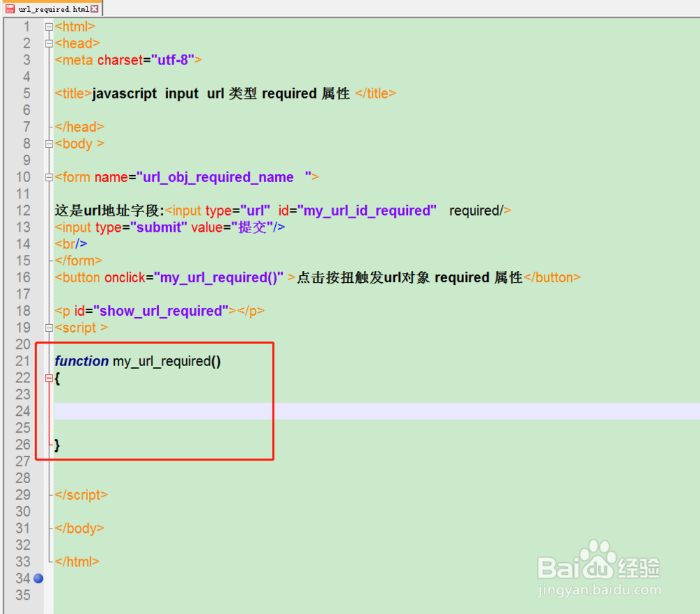The width and height of the screenshot is (700, 614).
Task: Click the id "my_url_id_required" attribute value
Action: coord(367,211)
